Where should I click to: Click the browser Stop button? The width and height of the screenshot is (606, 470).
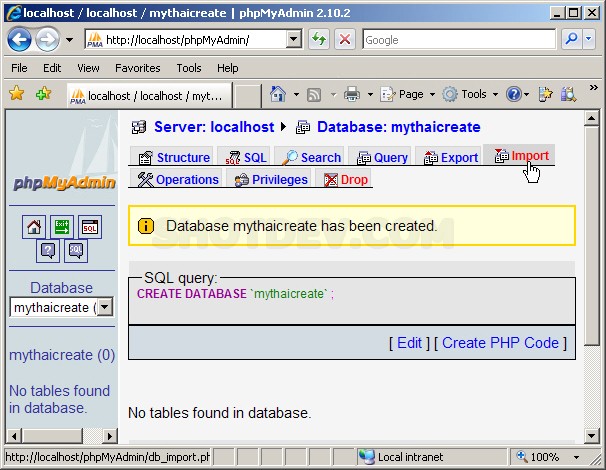coord(344,40)
